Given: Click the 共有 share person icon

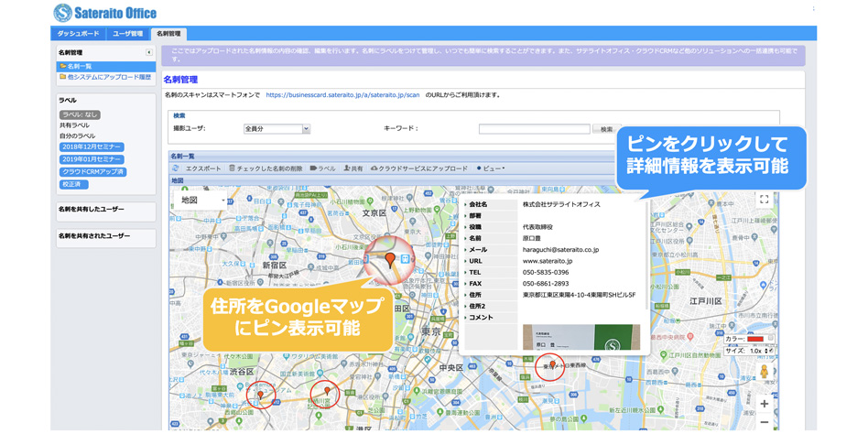Looking at the screenshot, I should pyautogui.click(x=346, y=168).
